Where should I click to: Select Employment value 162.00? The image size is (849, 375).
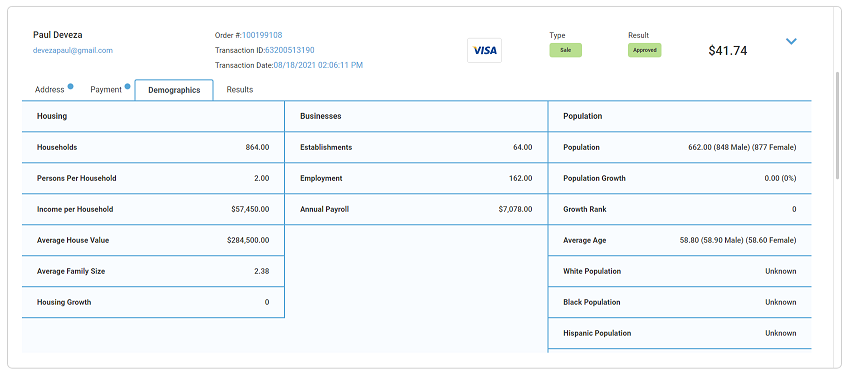pyautogui.click(x=521, y=178)
